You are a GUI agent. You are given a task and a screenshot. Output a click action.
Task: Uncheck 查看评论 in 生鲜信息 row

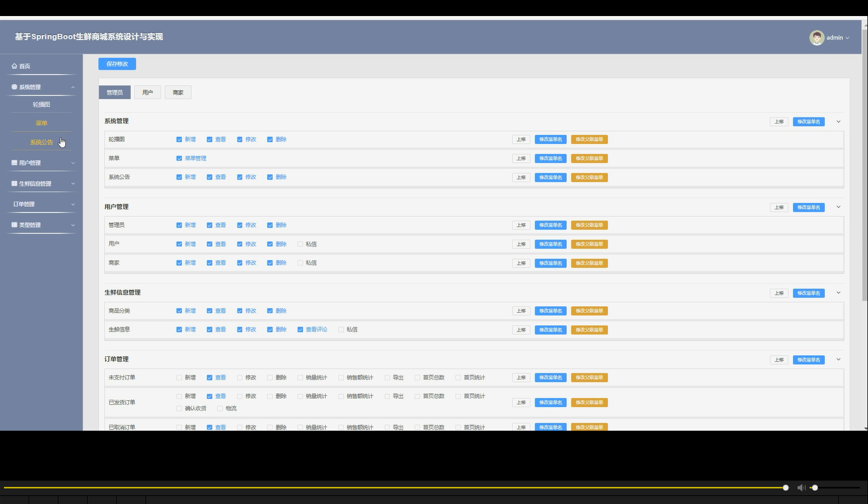(x=300, y=330)
